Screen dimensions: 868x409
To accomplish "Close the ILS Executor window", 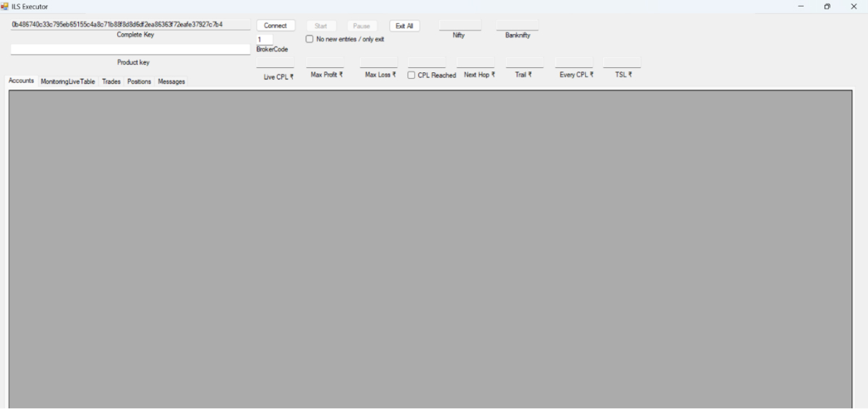I will tap(854, 7).
